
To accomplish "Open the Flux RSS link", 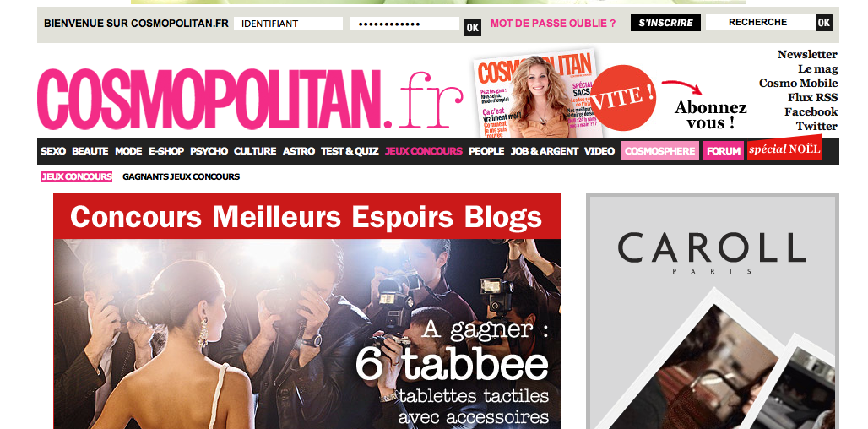I will (x=812, y=97).
